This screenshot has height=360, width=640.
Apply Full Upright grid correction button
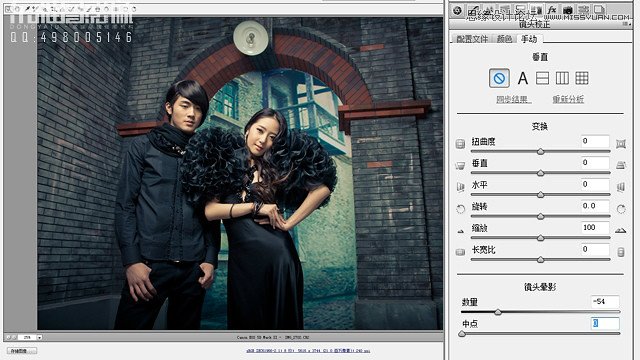tap(582, 78)
